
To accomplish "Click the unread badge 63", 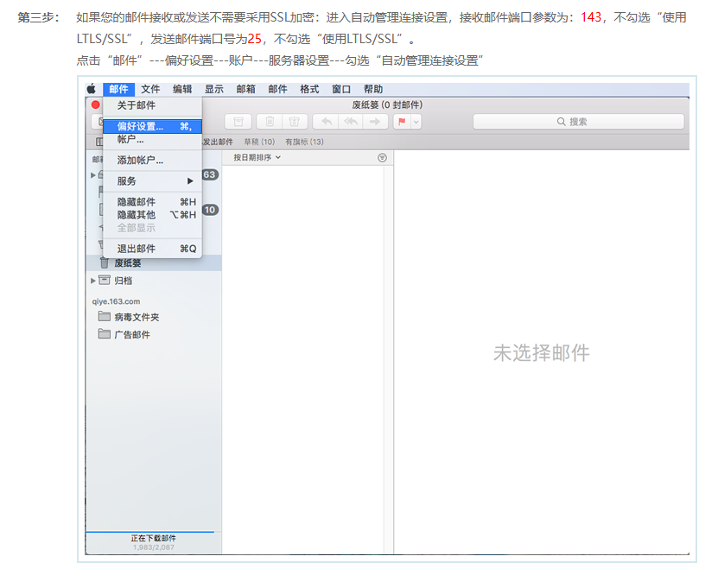I will tap(210, 174).
